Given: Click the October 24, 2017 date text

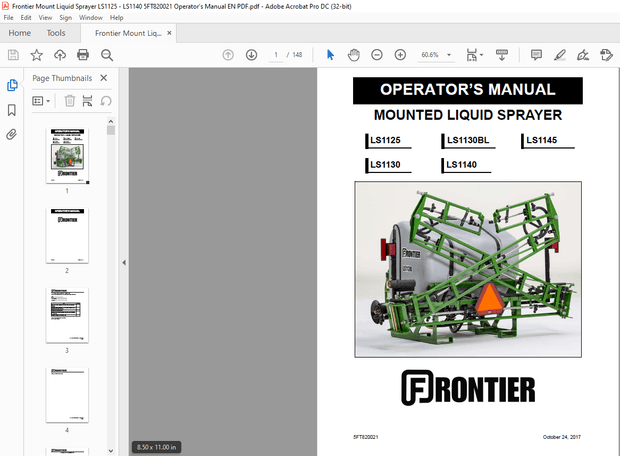Looking at the screenshot, I should pos(561,437).
